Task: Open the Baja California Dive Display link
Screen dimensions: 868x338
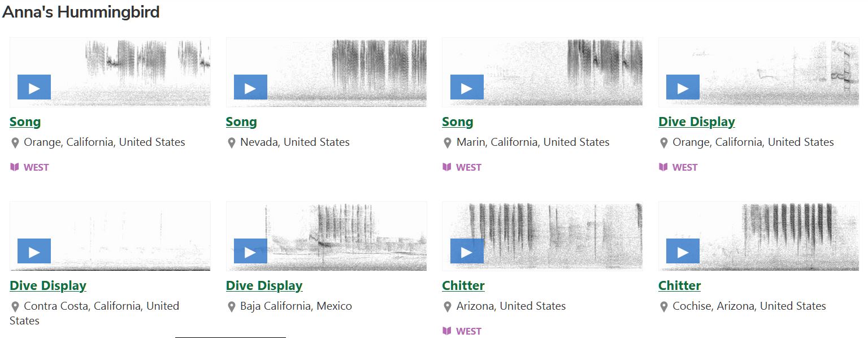Action: [x=264, y=285]
